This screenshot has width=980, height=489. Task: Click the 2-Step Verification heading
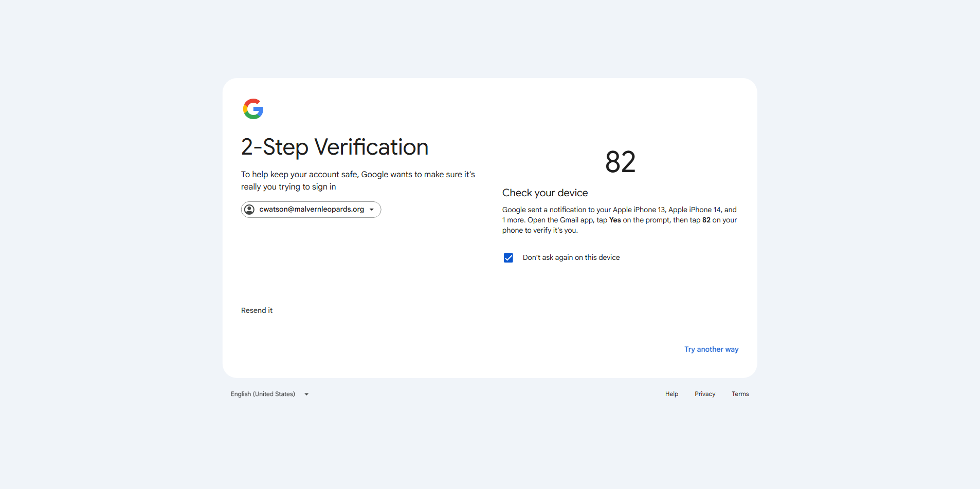335,147
